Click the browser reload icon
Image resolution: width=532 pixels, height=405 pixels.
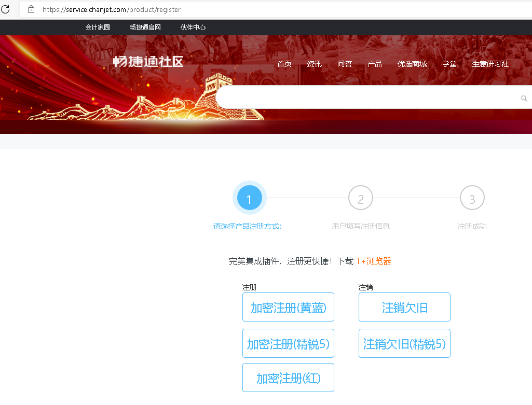point(5,9)
